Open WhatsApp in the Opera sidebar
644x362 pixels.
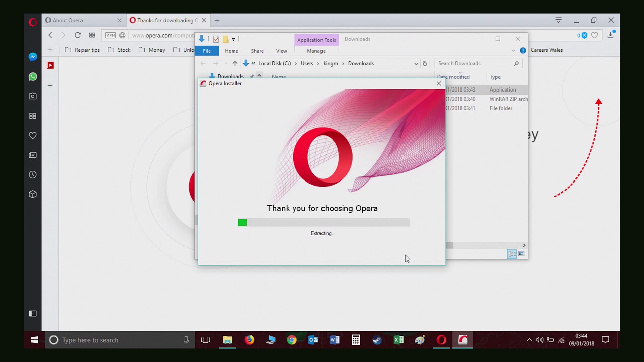coord(33,77)
